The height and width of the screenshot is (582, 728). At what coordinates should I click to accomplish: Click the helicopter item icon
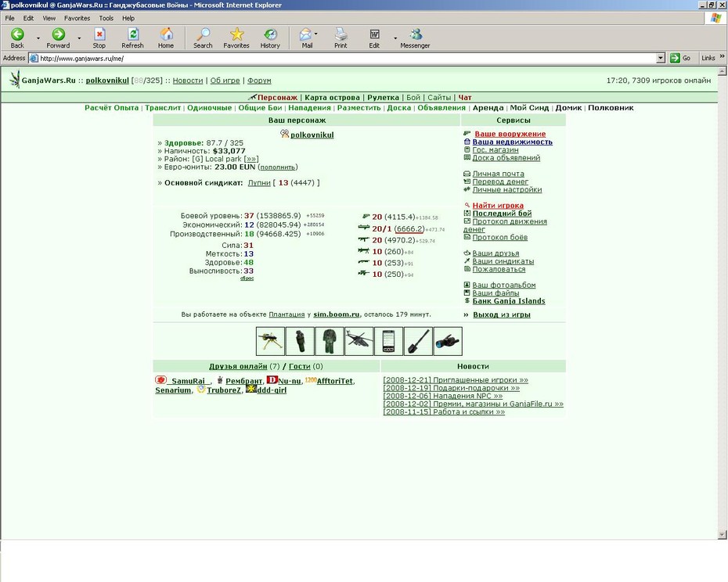[x=359, y=341]
